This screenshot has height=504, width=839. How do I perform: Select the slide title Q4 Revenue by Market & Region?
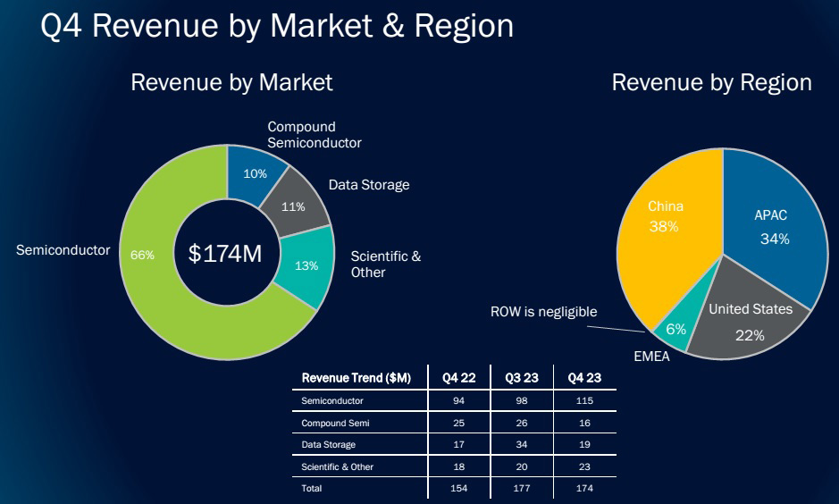coord(278,26)
